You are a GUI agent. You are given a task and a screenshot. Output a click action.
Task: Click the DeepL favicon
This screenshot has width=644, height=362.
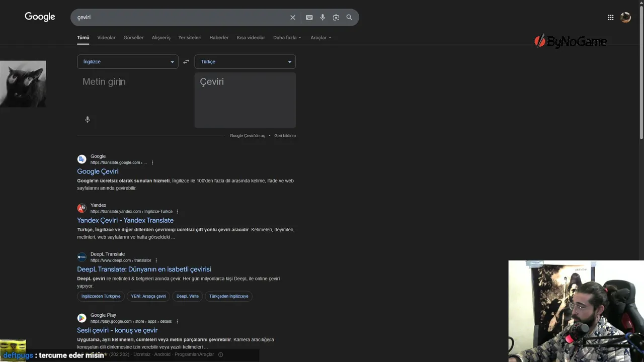82,257
